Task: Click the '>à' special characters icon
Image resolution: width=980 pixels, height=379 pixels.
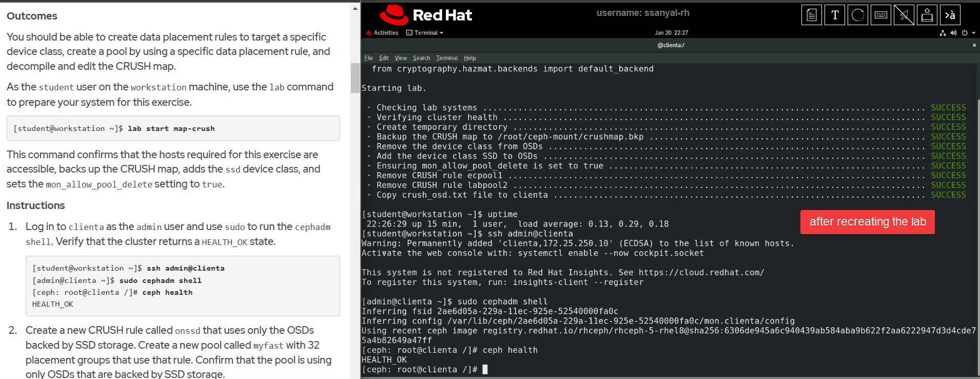Action: click(950, 15)
